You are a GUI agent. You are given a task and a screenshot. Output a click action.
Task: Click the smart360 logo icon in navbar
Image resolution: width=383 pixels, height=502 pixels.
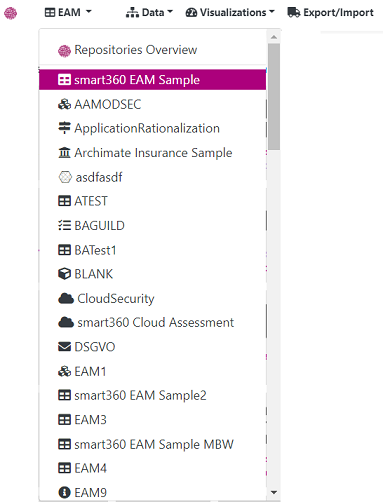(10, 13)
